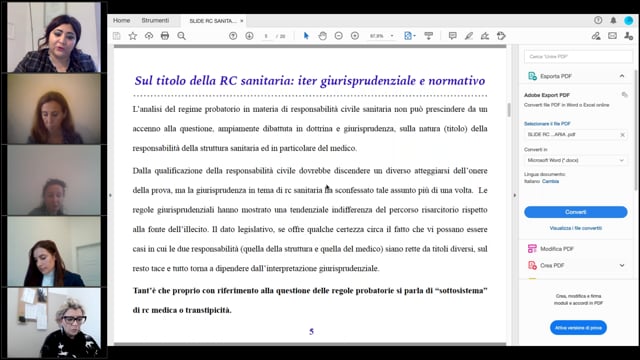Click the bold text beginning 'Tant'è che proprio'
This screenshot has height=360, width=640.
pos(310,300)
